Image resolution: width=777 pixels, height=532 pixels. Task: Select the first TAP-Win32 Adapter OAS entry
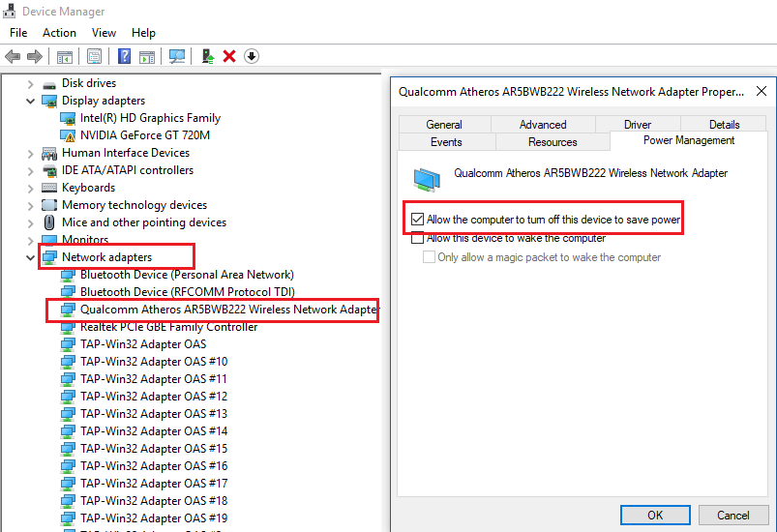click(x=143, y=344)
